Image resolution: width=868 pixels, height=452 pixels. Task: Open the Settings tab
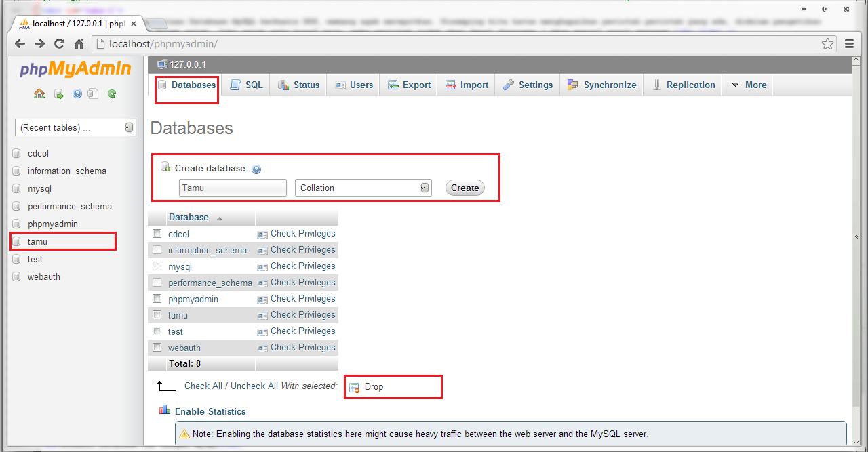(x=528, y=85)
